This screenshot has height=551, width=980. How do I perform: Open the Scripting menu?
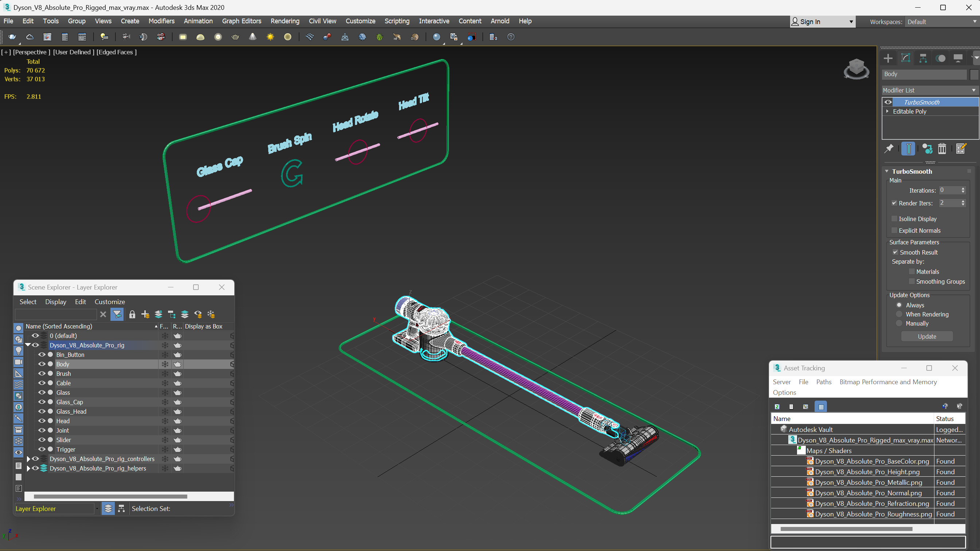(397, 21)
